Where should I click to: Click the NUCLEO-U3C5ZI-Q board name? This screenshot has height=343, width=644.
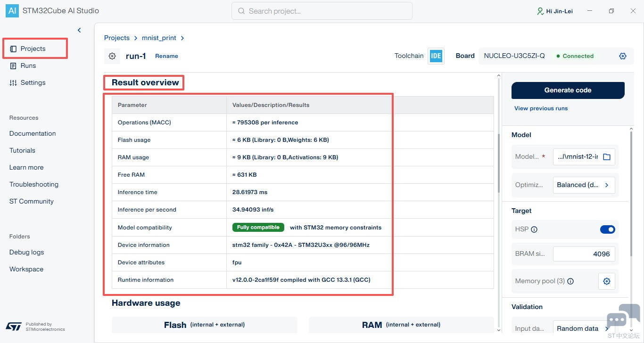click(x=514, y=56)
